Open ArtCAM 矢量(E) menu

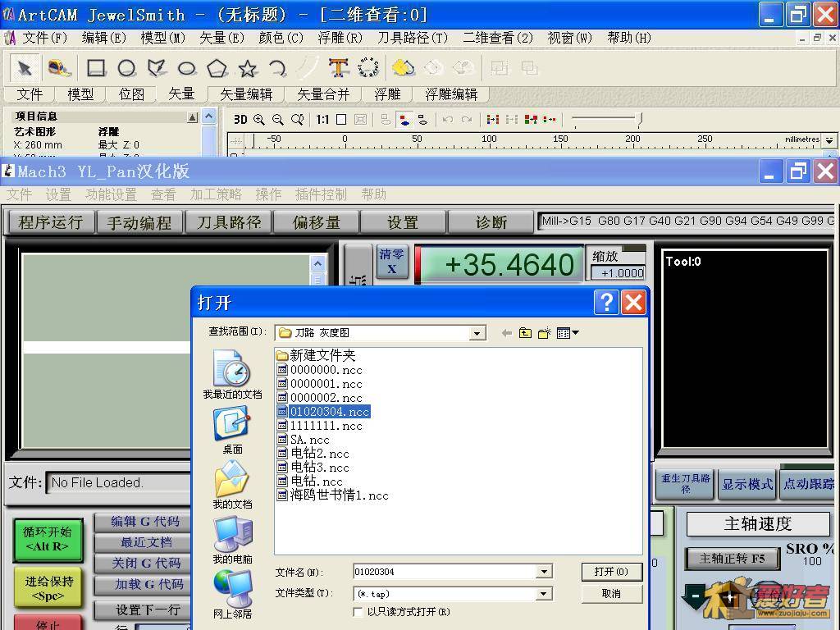221,38
